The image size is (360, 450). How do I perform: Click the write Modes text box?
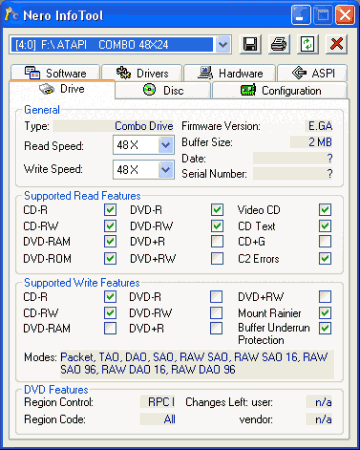coord(197,364)
